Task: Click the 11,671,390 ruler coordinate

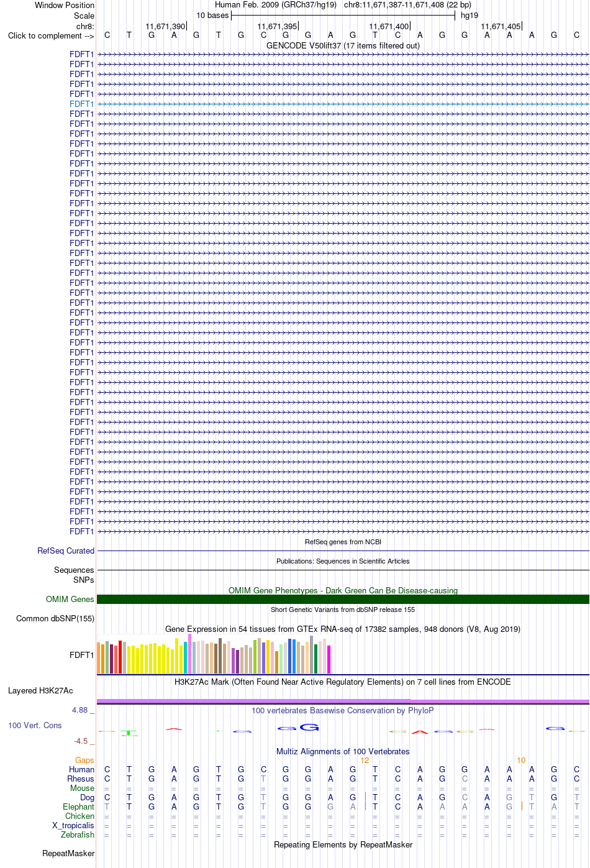Action: click(165, 26)
